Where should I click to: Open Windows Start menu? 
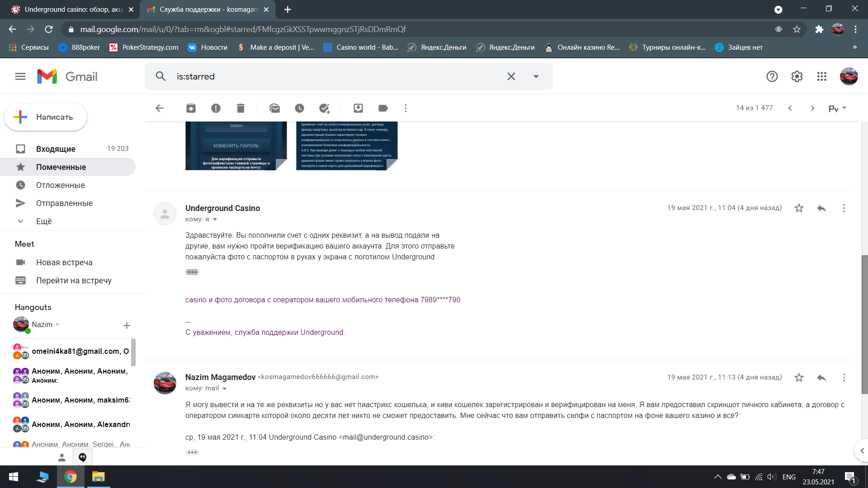(14, 477)
